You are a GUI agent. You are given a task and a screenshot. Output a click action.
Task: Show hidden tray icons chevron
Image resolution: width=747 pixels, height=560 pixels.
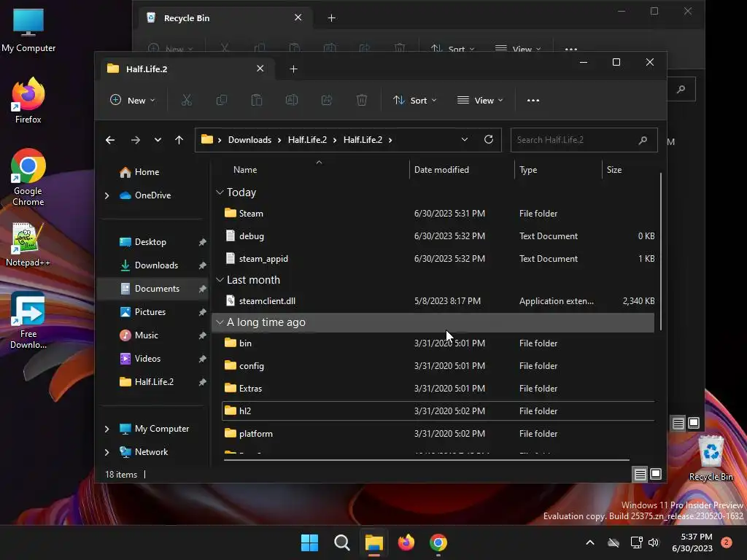click(589, 542)
